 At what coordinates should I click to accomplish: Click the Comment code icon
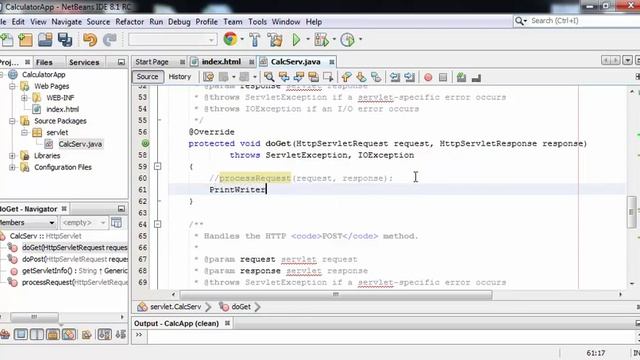click(x=462, y=77)
